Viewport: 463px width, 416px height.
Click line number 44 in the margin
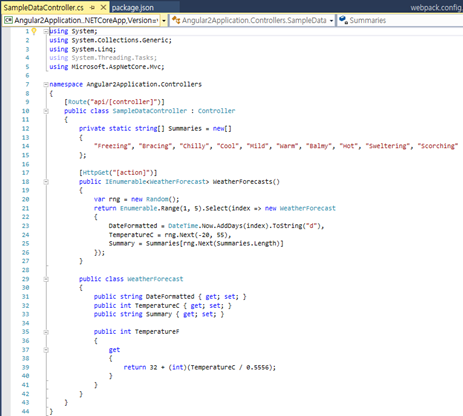click(26, 411)
